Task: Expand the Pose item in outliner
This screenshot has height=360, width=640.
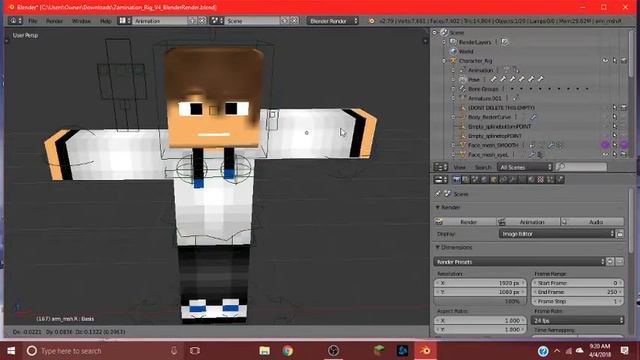Action: coord(453,80)
